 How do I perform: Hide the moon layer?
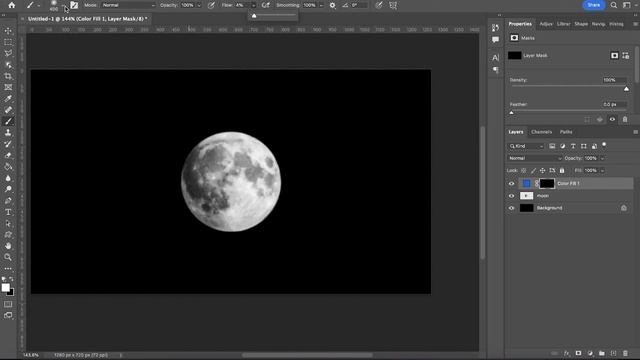[x=511, y=196]
